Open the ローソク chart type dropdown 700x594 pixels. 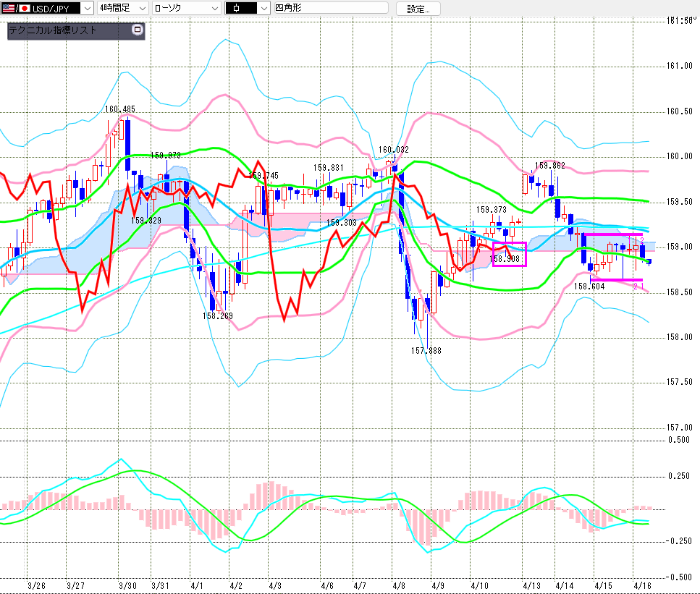pyautogui.click(x=214, y=9)
